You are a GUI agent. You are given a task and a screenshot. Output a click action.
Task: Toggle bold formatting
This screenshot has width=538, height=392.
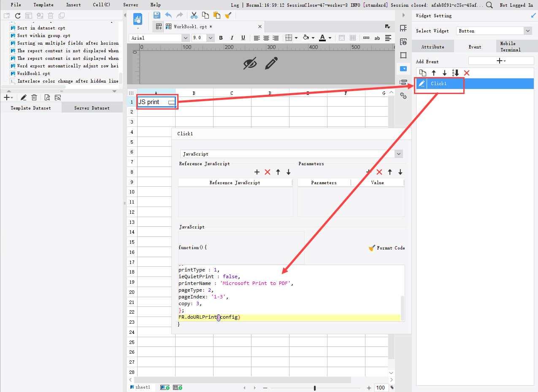pos(221,38)
